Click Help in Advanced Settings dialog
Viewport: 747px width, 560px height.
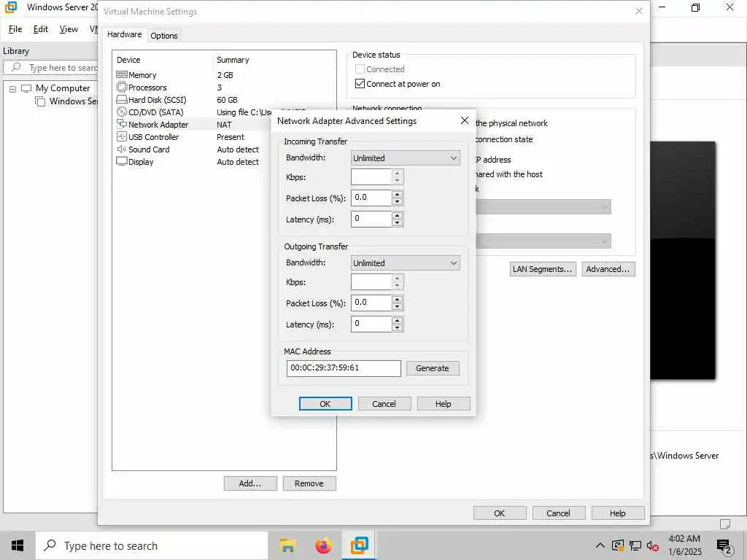(443, 404)
